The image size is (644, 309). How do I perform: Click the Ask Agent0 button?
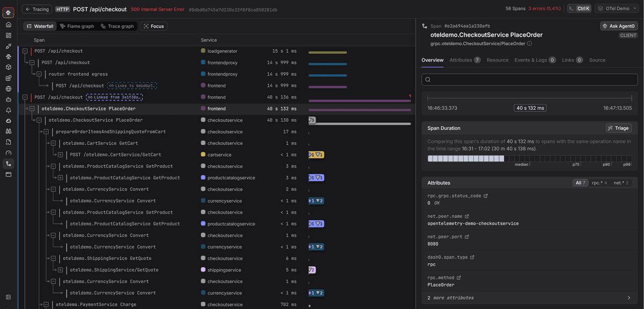click(619, 26)
